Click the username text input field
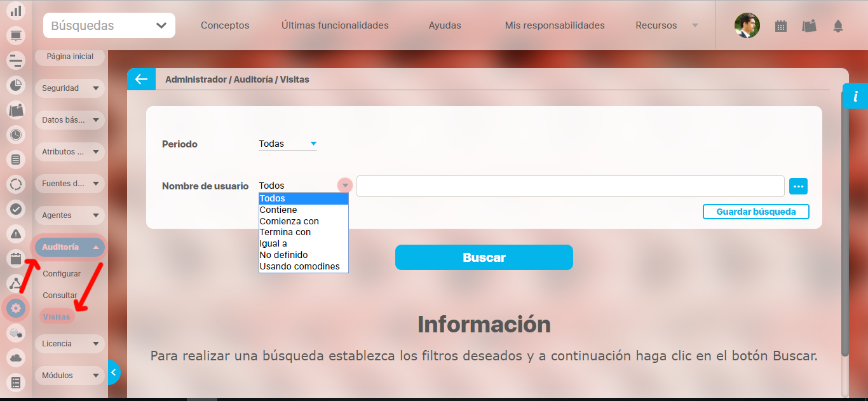 [570, 186]
